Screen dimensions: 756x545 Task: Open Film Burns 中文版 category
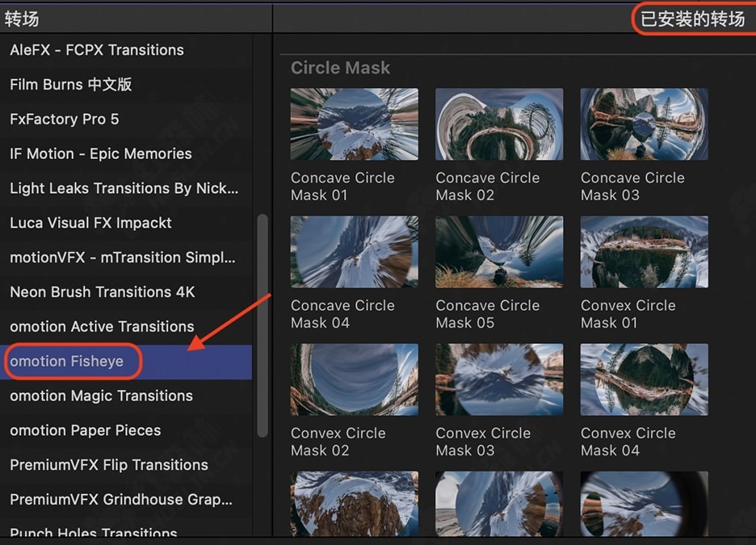click(71, 85)
